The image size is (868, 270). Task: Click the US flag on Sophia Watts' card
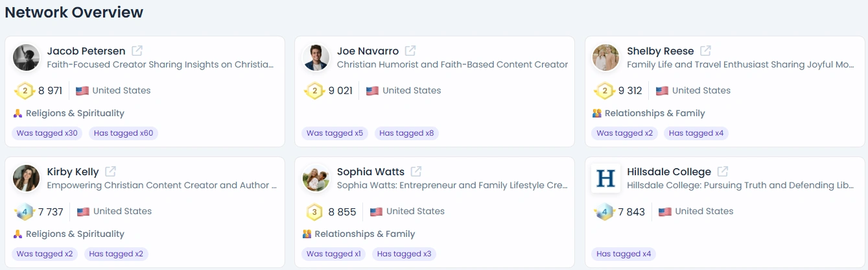tap(376, 212)
